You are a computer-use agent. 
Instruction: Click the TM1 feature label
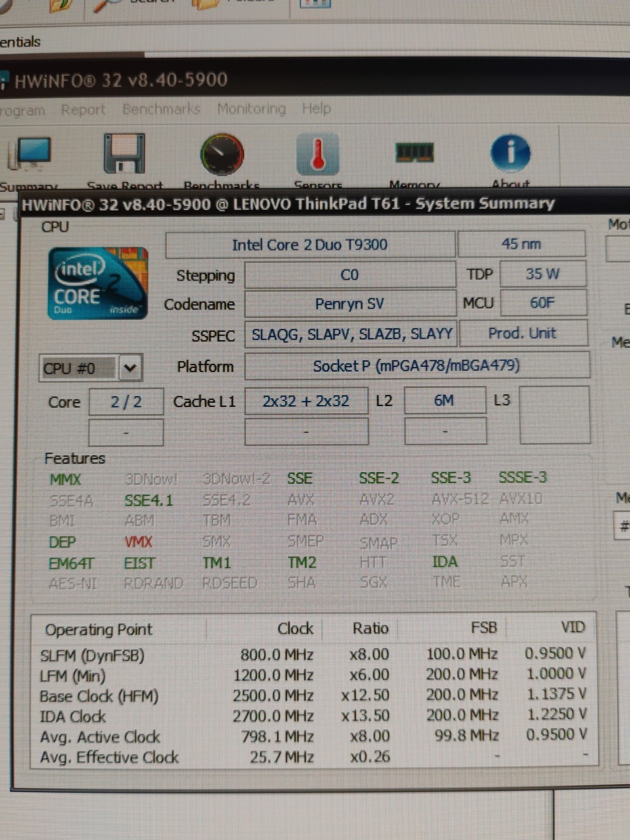coord(217,563)
